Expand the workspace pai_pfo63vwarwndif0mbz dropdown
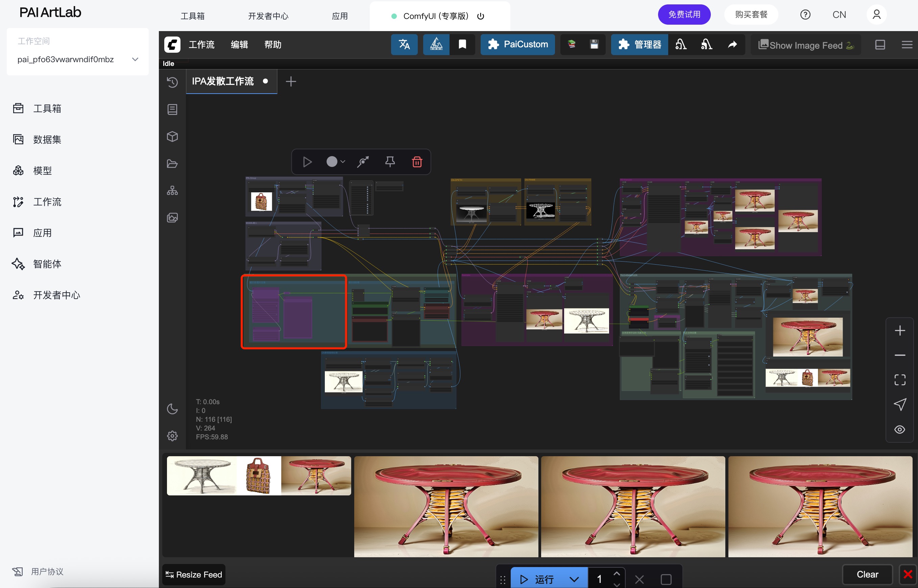 click(135, 59)
